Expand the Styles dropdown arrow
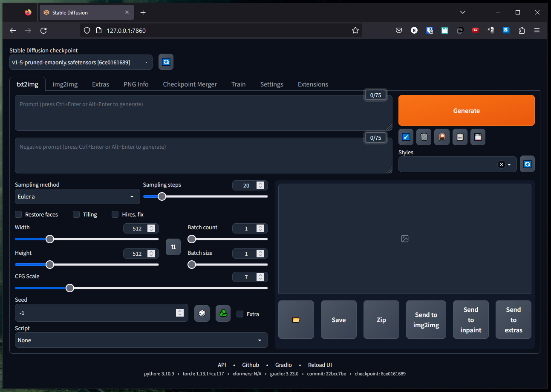Image resolution: width=551 pixels, height=392 pixels. tap(509, 165)
